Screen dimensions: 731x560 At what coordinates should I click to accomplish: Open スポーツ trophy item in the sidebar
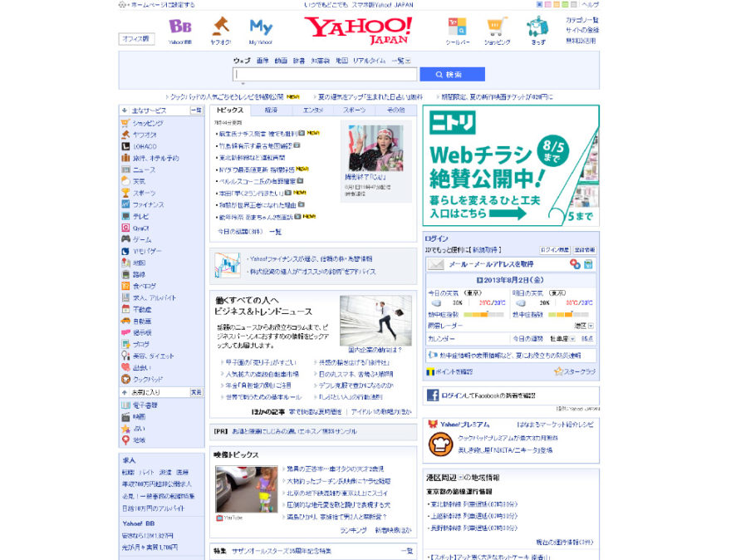coord(144,193)
